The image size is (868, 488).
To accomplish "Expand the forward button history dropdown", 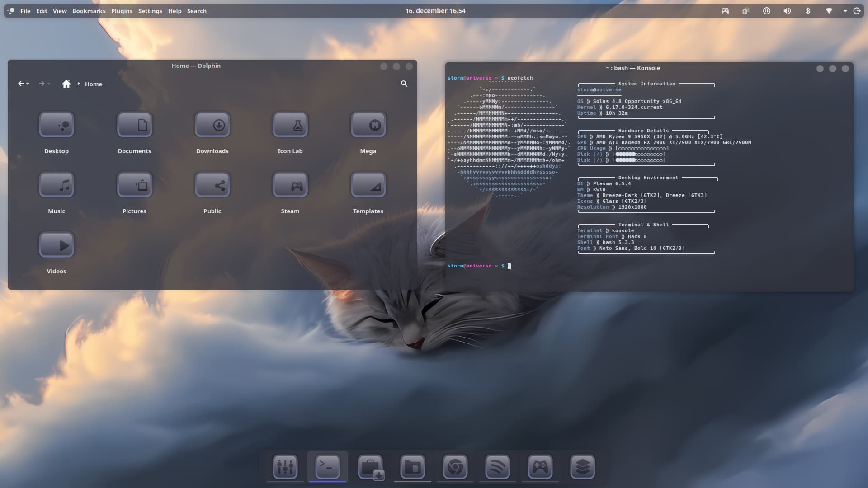I will 49,84.
